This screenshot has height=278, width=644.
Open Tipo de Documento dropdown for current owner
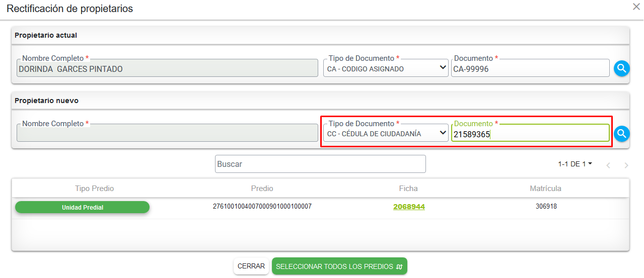(385, 68)
